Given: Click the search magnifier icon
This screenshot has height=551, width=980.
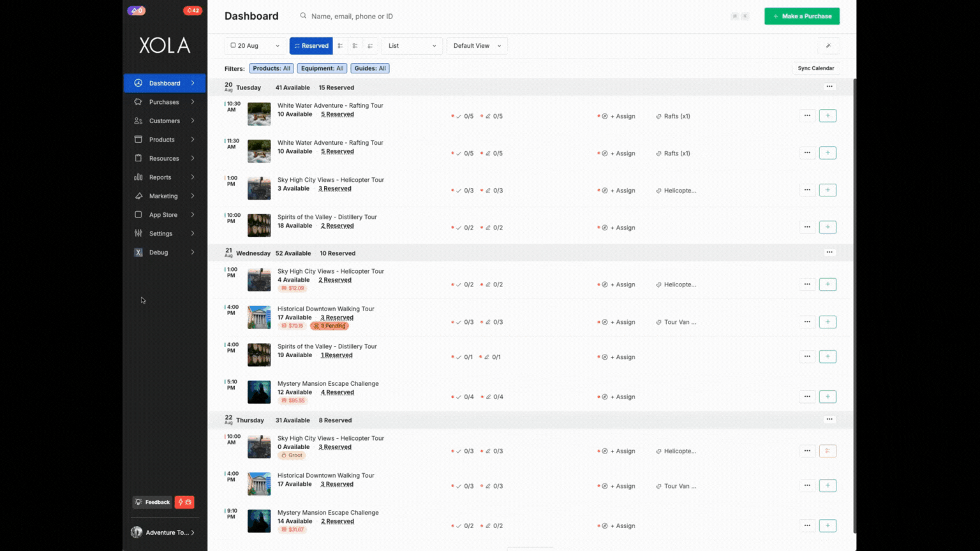Looking at the screenshot, I should point(303,16).
